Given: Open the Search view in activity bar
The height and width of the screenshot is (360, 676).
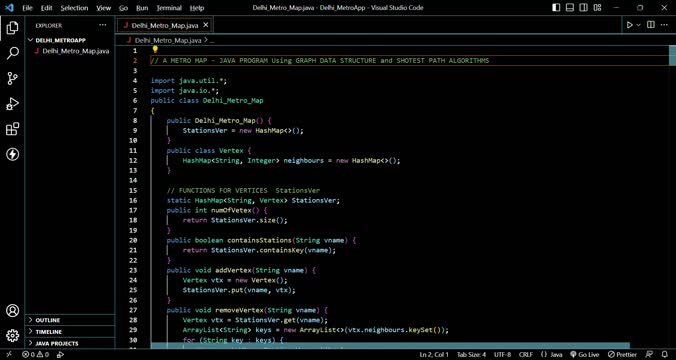Looking at the screenshot, I should tap(13, 53).
